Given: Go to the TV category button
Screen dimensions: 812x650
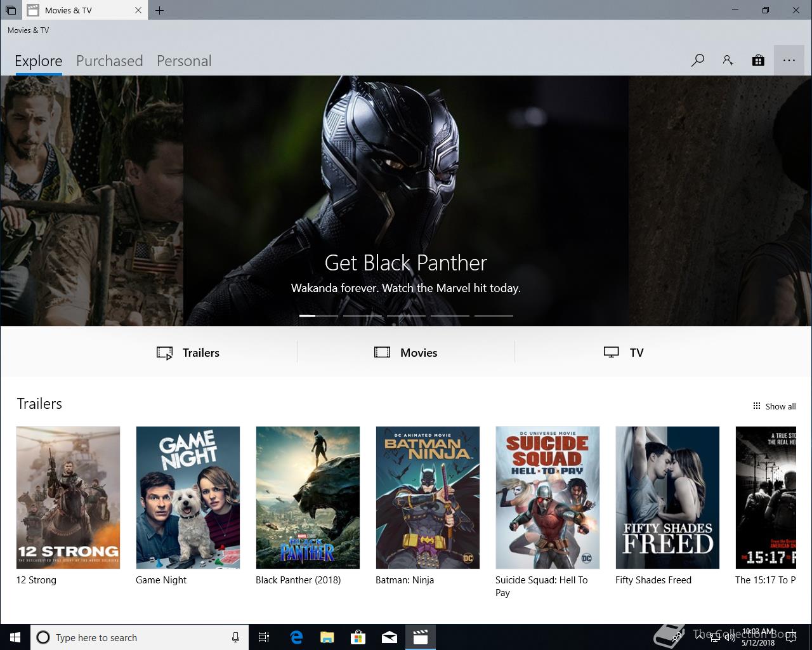Looking at the screenshot, I should pyautogui.click(x=624, y=352).
